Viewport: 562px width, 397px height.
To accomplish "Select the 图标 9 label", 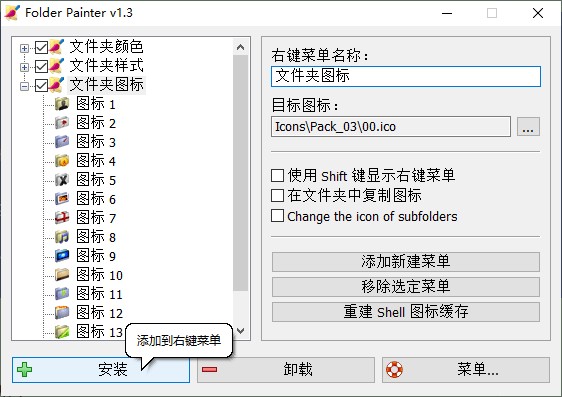I will click(x=96, y=256).
